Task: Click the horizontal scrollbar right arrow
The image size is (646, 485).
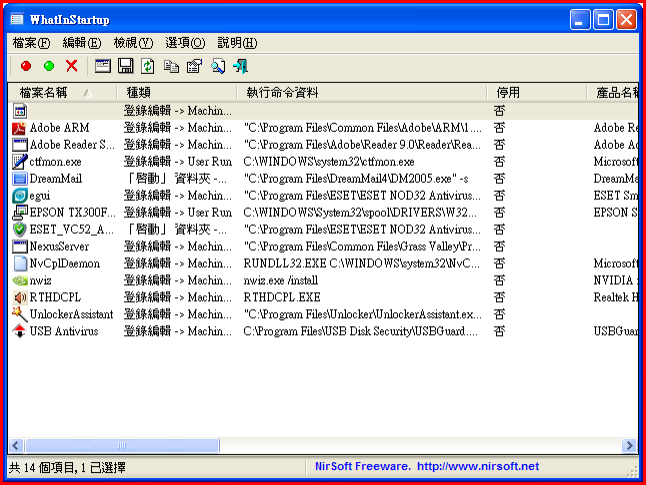Action: click(x=630, y=446)
